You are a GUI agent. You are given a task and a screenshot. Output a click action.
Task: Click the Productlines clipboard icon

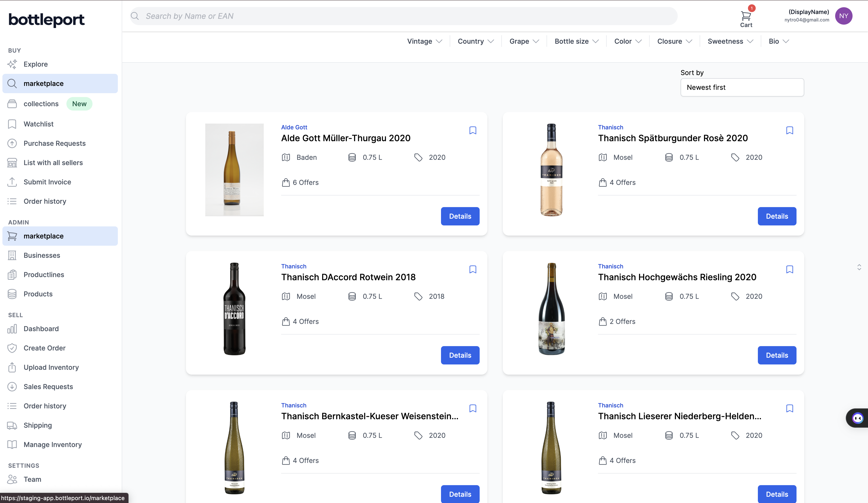12,275
